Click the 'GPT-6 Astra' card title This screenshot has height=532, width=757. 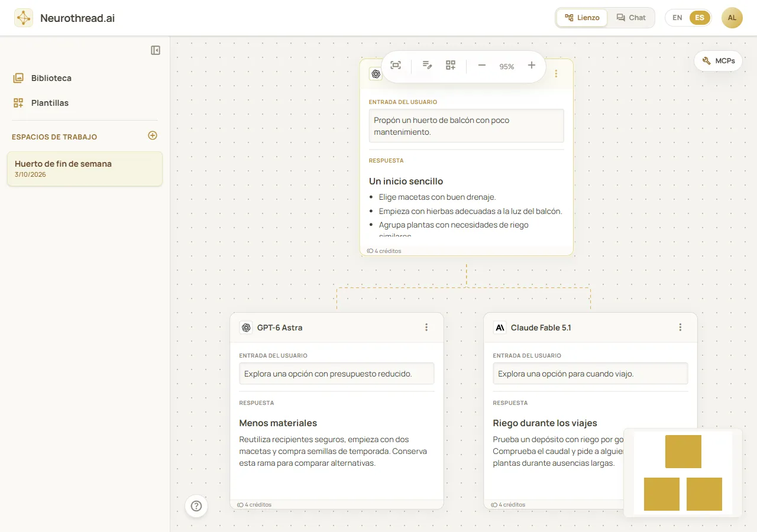point(280,327)
